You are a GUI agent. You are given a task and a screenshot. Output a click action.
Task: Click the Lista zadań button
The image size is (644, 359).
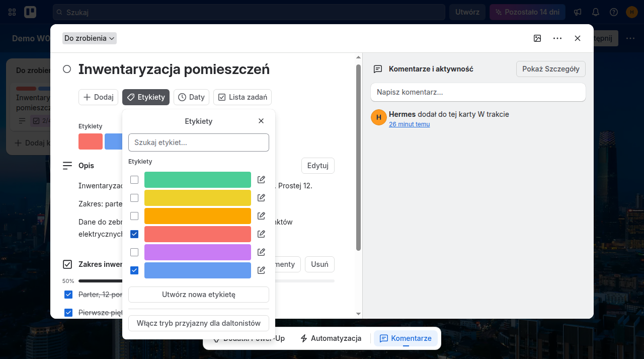click(x=243, y=97)
